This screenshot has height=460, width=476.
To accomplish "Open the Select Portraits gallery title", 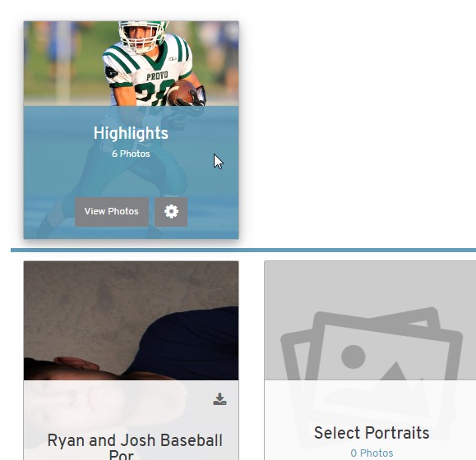I will pos(372,432).
